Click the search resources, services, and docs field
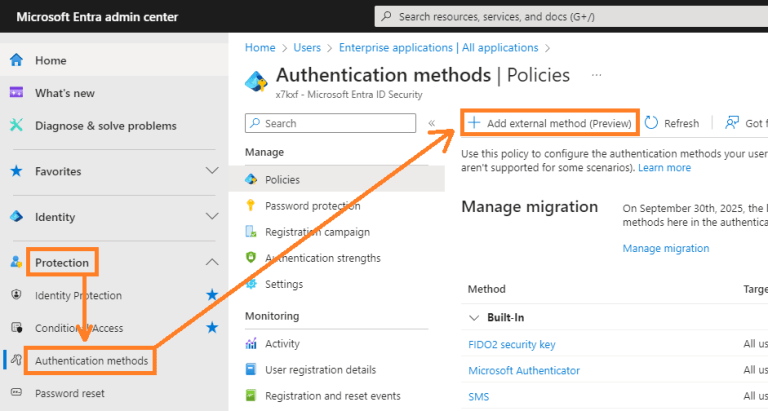Viewport: 768px width, 411px height. 571,17
